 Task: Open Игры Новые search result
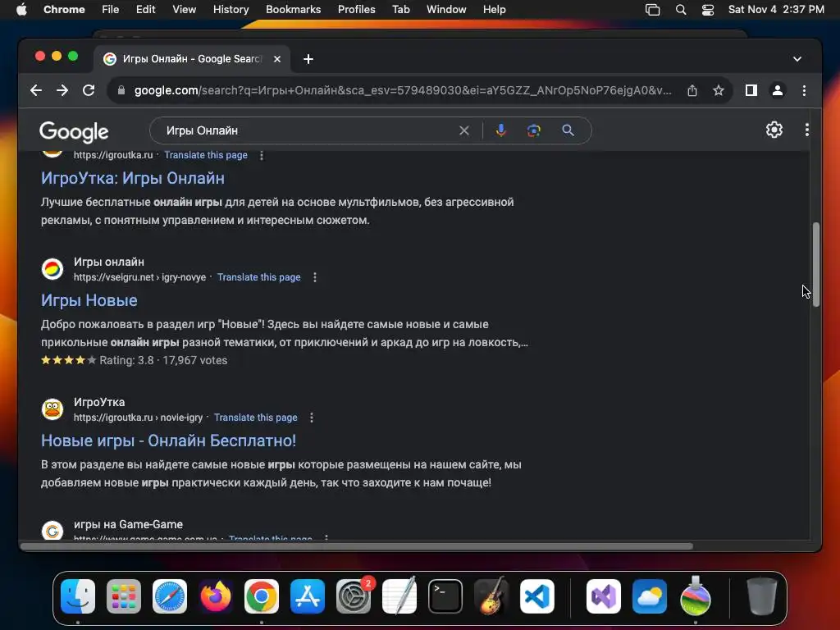point(89,300)
